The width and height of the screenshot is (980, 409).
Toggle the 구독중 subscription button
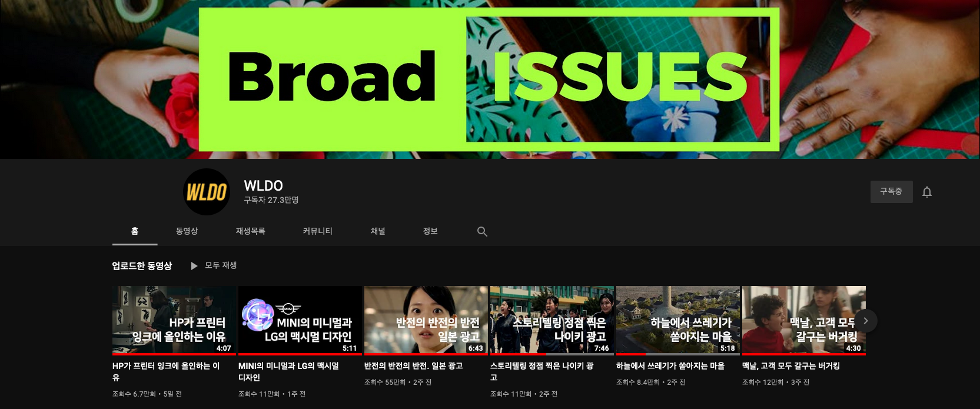891,192
